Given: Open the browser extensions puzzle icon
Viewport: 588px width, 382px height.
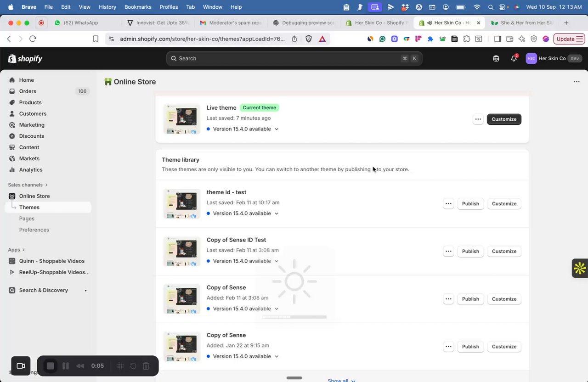Looking at the screenshot, I should [x=467, y=39].
